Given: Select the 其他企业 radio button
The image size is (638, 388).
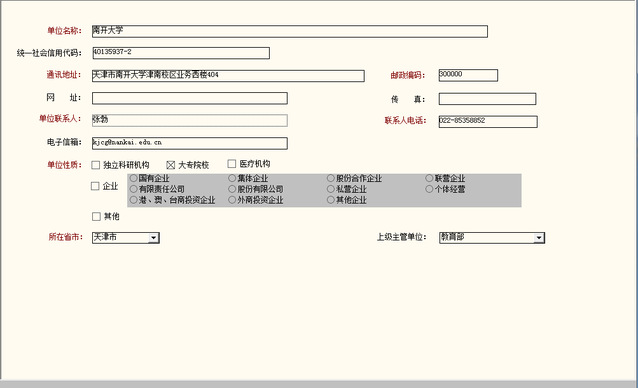Looking at the screenshot, I should 330,200.
